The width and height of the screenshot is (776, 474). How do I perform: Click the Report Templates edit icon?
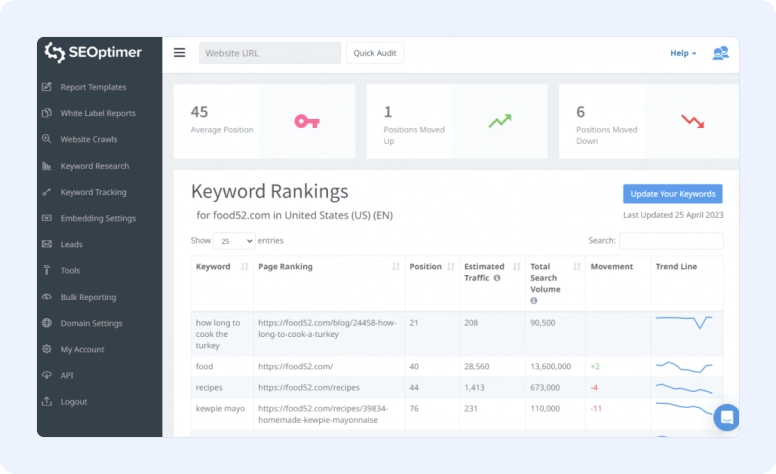click(47, 87)
